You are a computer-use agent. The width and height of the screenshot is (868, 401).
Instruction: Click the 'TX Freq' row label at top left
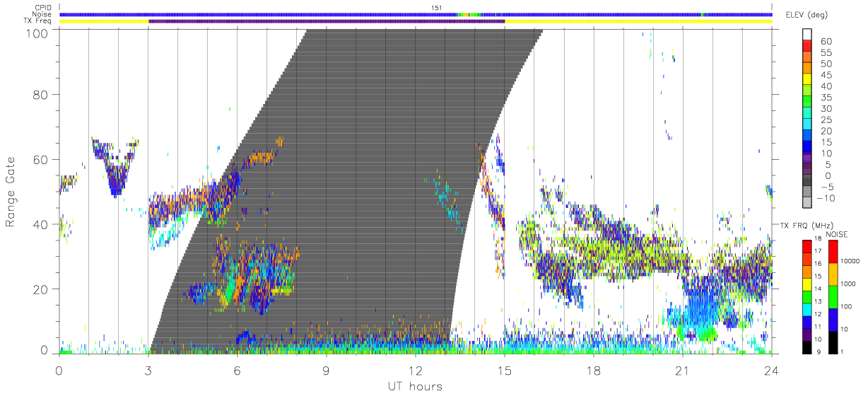pyautogui.click(x=37, y=21)
